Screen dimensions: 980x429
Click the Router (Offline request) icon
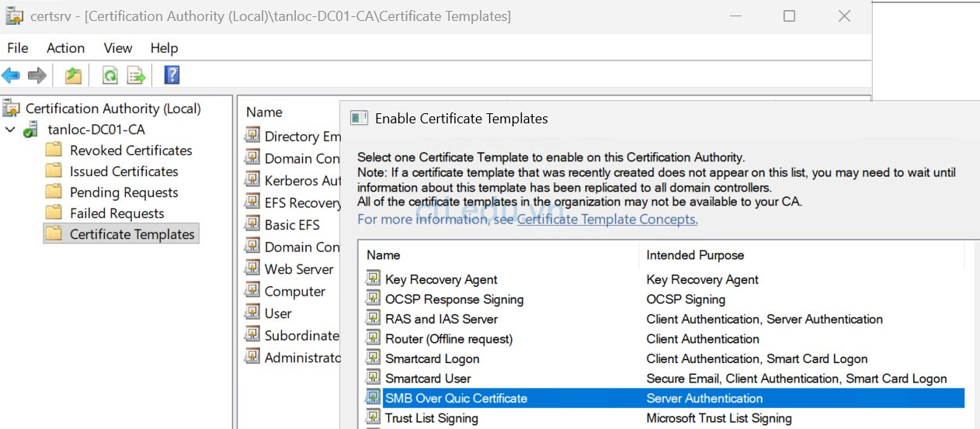(374, 338)
